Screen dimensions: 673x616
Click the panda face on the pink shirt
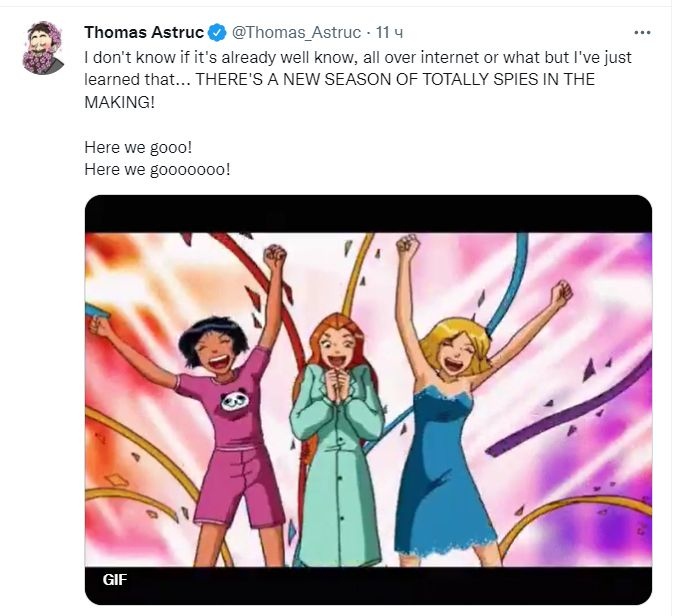coord(234,402)
